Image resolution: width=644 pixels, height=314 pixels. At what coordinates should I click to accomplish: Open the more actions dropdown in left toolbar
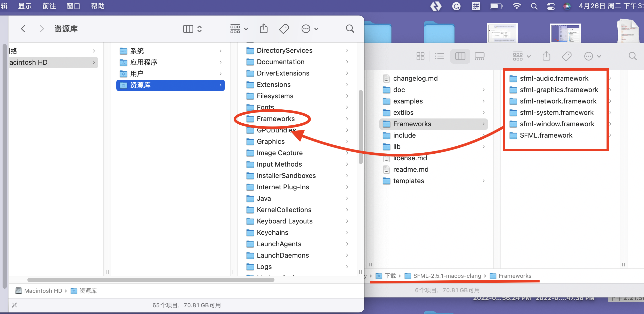click(310, 29)
